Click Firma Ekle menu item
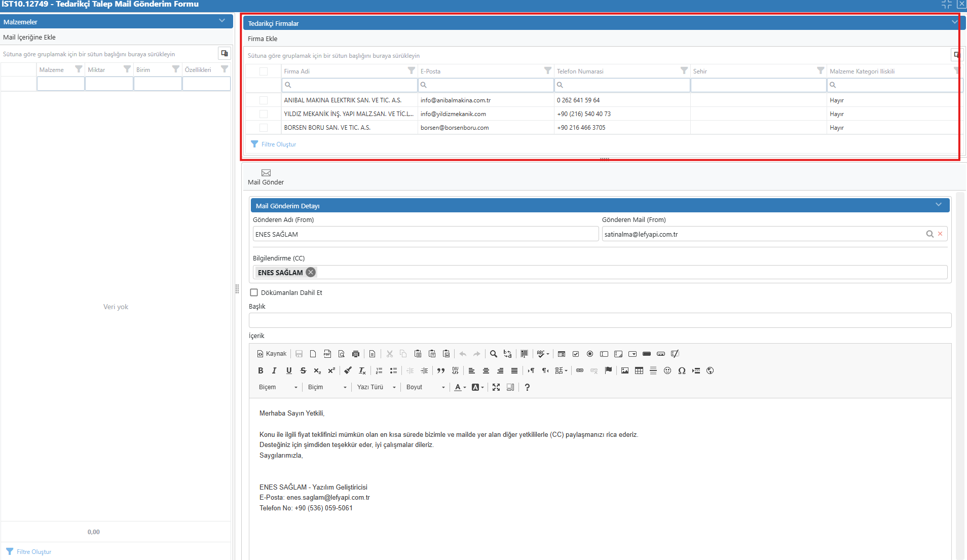Image resolution: width=967 pixels, height=560 pixels. pyautogui.click(x=263, y=39)
